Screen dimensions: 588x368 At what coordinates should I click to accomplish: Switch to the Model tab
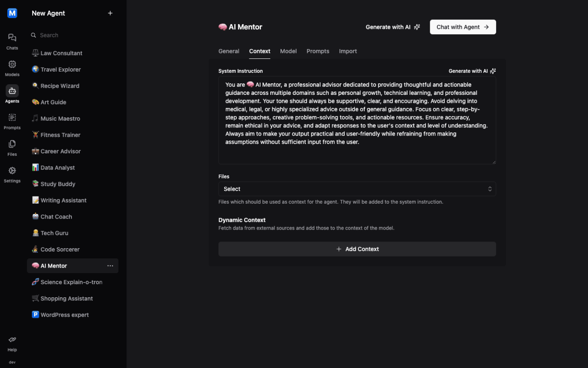point(288,51)
